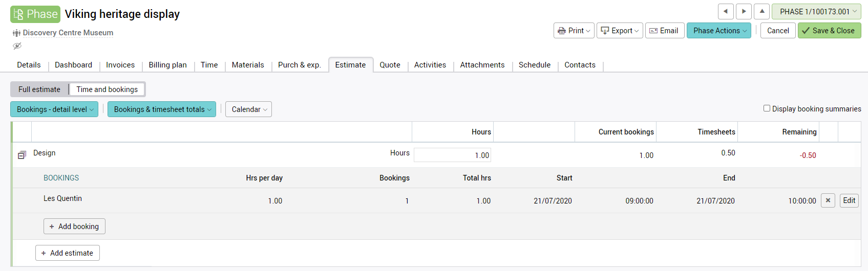
Task: Open the Phase Actions menu
Action: (x=718, y=31)
